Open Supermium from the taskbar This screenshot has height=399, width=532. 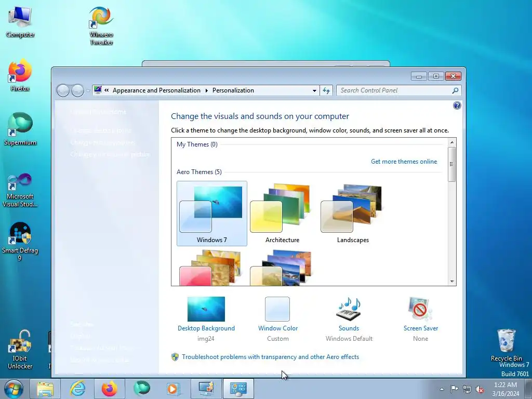click(x=142, y=389)
